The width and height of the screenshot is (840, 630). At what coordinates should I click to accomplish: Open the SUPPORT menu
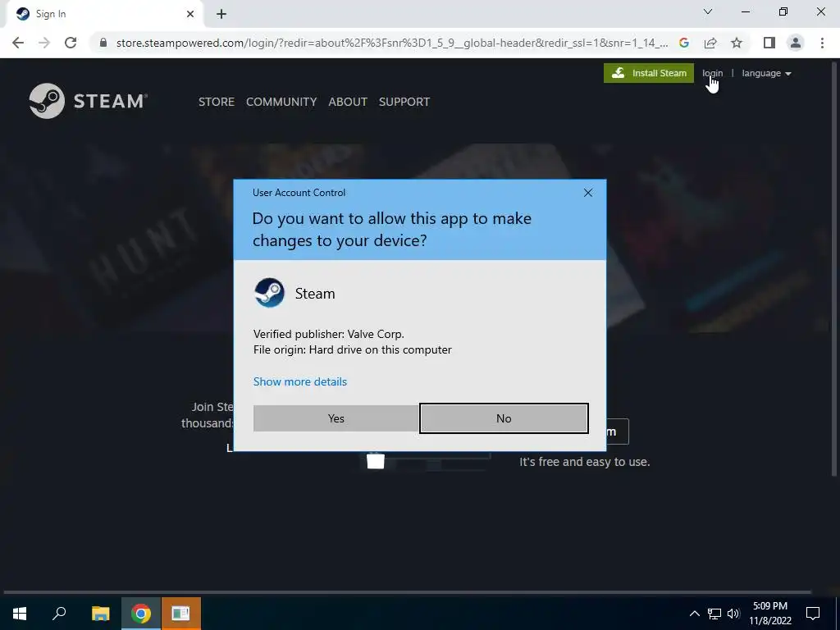point(404,102)
